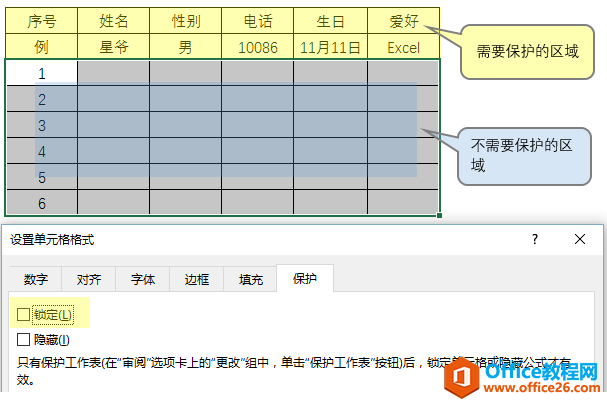Click the help question mark in dialog
Viewport: 607px width, 405px height.
tap(535, 239)
